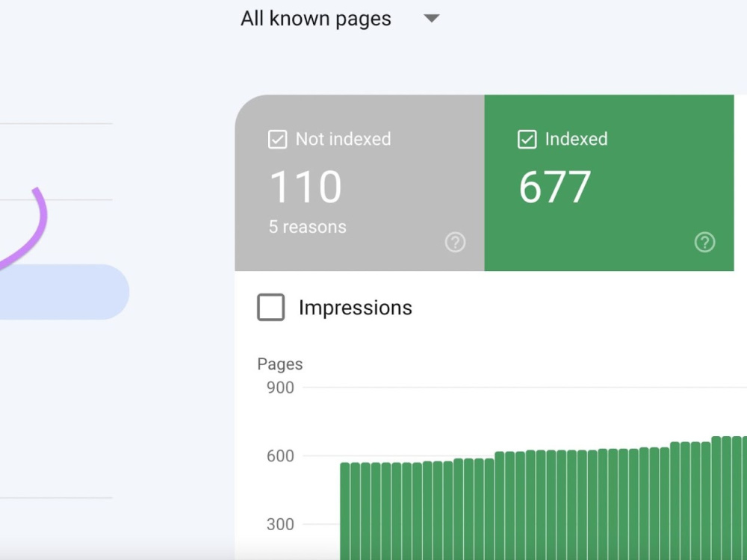Select the Not indexed tab card
The width and height of the screenshot is (747, 560).
(359, 183)
